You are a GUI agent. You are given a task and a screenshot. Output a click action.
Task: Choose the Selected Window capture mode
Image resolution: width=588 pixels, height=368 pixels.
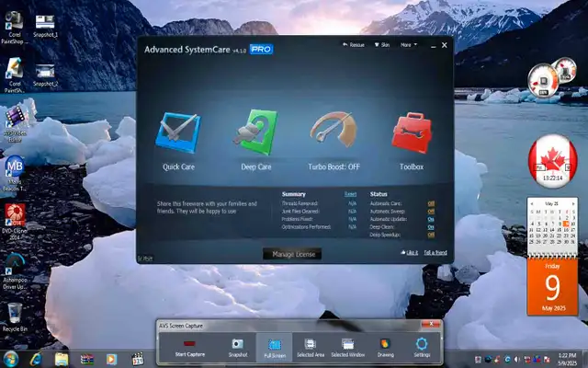click(347, 348)
